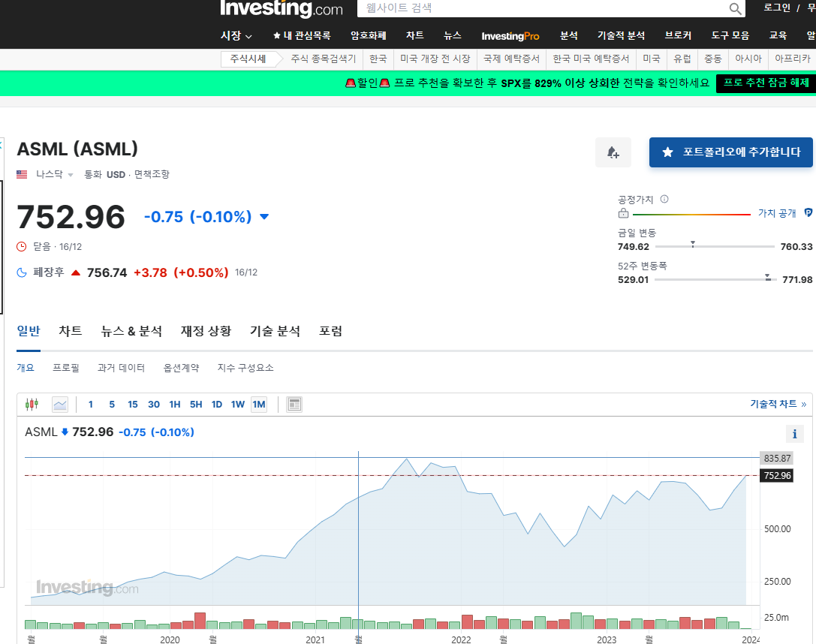
Task: Switch to the 기술 분석 tab
Action: point(275,331)
